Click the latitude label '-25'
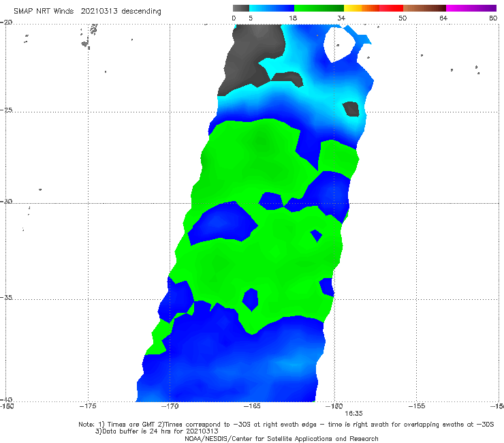This screenshot has height=443, width=504. [6, 110]
